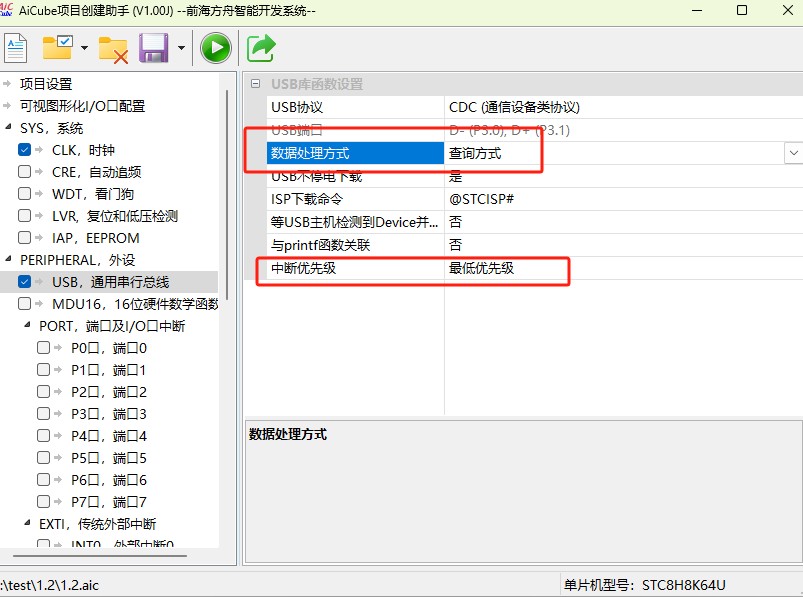This screenshot has width=803, height=597.
Task: Open 可视图形化I/O口配置 tree item
Action: tap(82, 106)
